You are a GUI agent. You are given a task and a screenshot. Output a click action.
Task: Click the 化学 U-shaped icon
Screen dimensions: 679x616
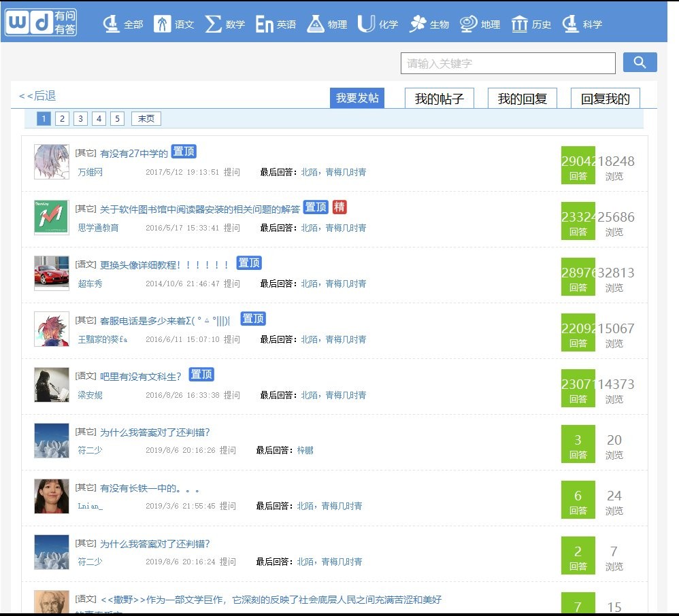366,24
